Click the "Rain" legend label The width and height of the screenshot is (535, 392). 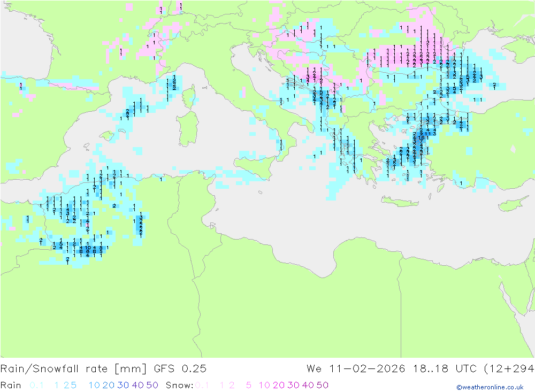point(11,385)
